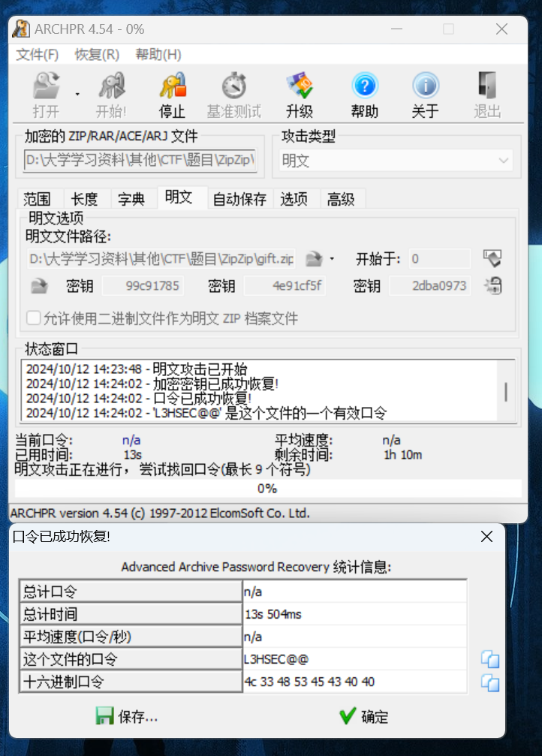This screenshot has width=542, height=756.
Task: Open the Upgrade (升级) toolbar icon
Action: 299,86
